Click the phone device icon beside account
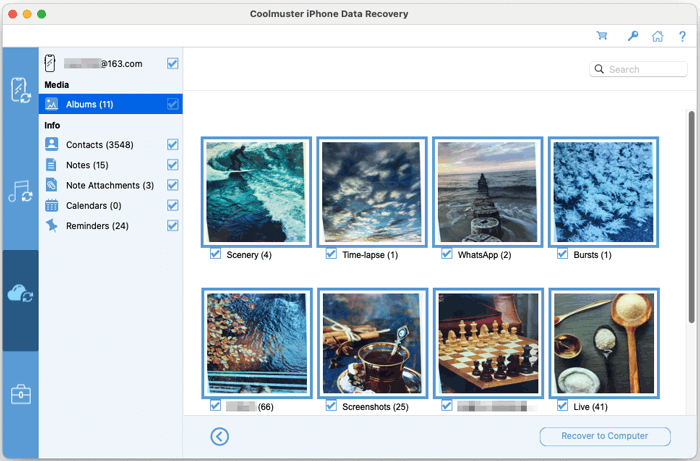 tap(50, 63)
